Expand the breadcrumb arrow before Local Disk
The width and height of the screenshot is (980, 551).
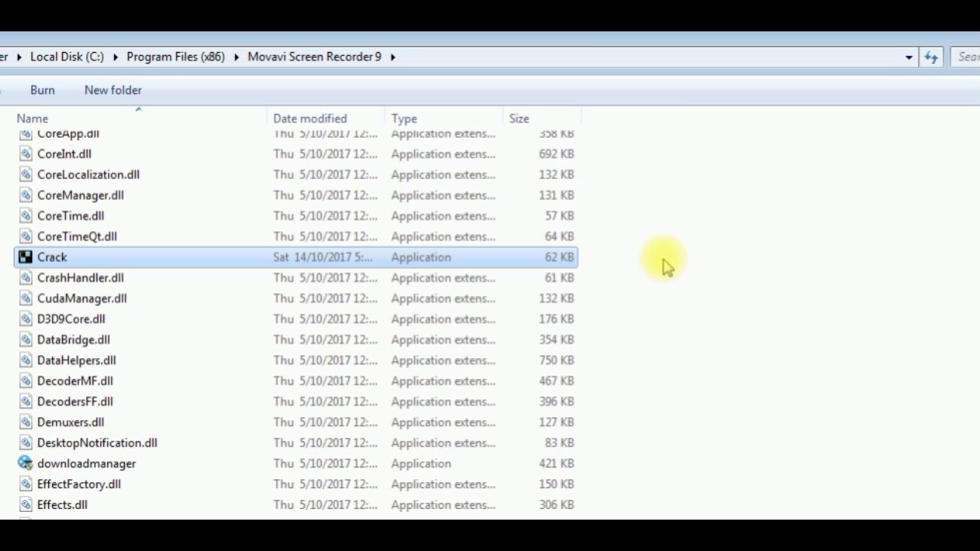click(x=19, y=57)
